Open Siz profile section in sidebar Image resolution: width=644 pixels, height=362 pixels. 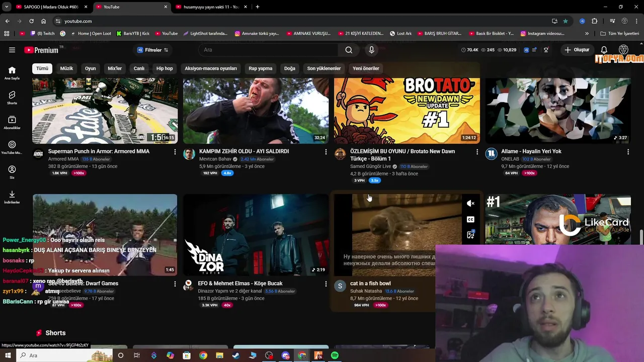click(x=12, y=172)
